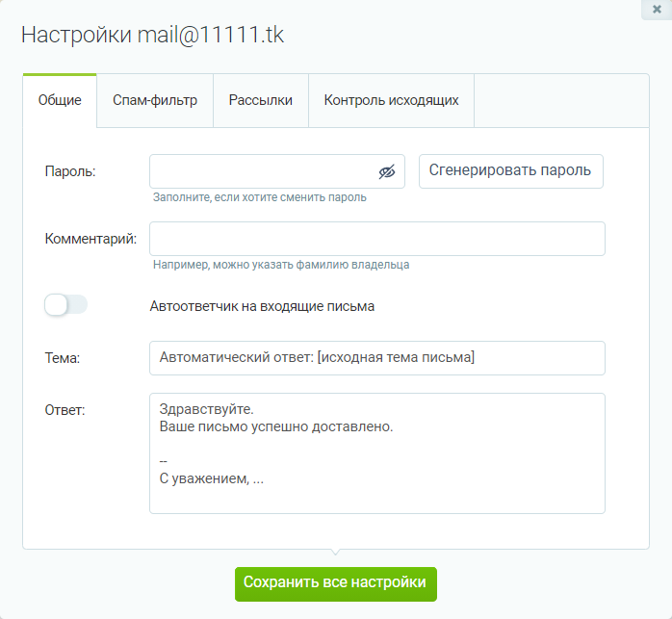
Task: Click the Автоответчик на входящие письма label
Action: [262, 306]
